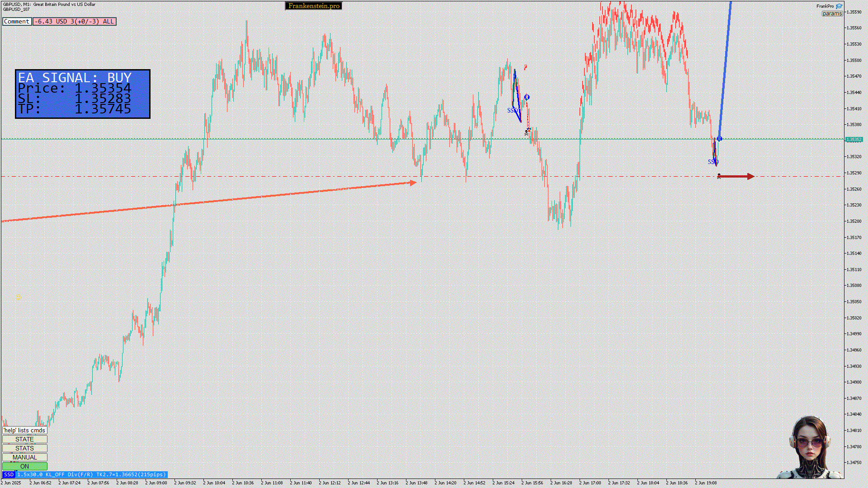The height and width of the screenshot is (488, 868).
Task: Click the orange arrowhead at the end of the trendline
Action: point(413,183)
